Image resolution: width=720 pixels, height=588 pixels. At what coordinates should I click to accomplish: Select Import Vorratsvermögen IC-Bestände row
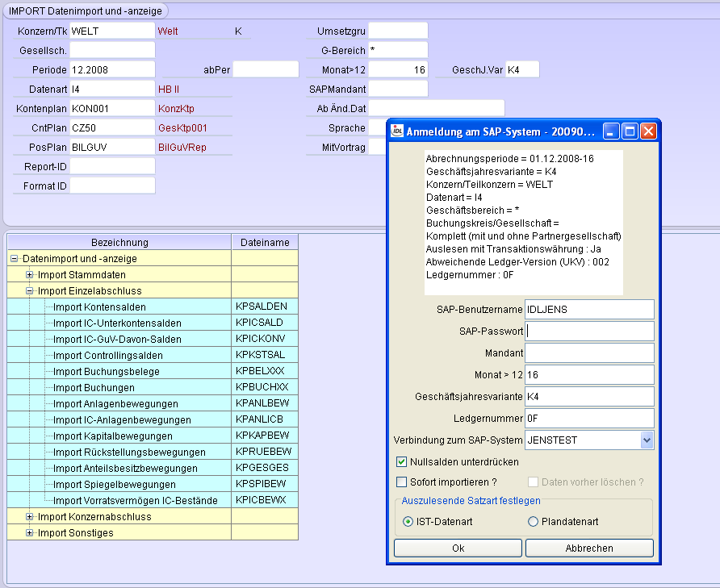(153, 500)
